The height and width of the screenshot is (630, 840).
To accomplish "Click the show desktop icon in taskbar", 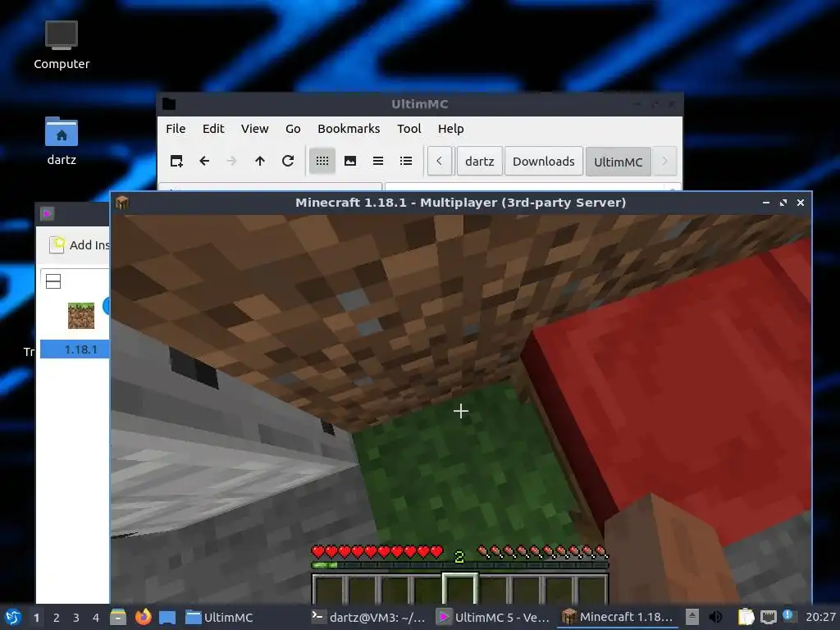I will click(x=167, y=617).
